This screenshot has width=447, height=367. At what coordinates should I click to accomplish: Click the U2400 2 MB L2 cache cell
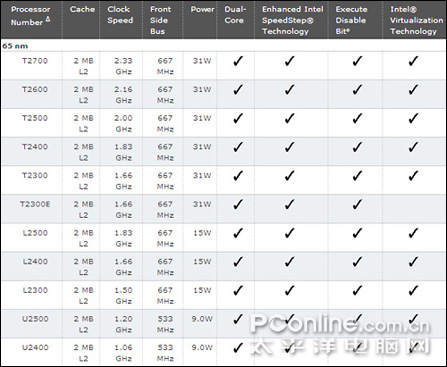coord(84,353)
